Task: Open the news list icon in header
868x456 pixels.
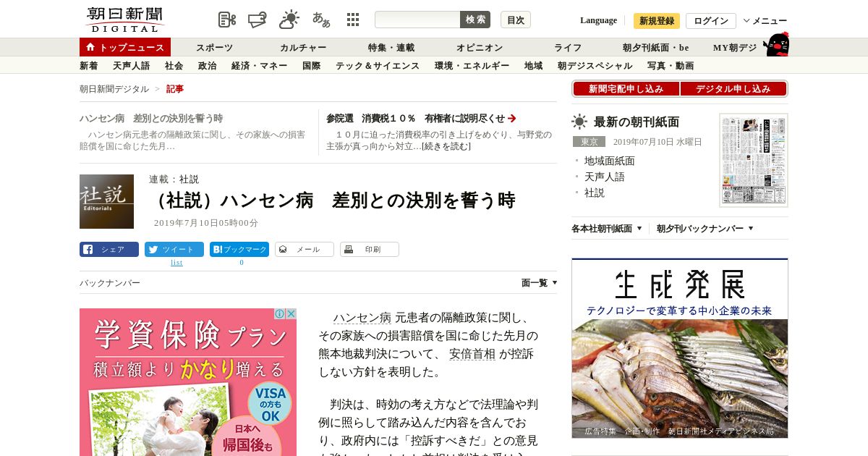Action: [227, 20]
